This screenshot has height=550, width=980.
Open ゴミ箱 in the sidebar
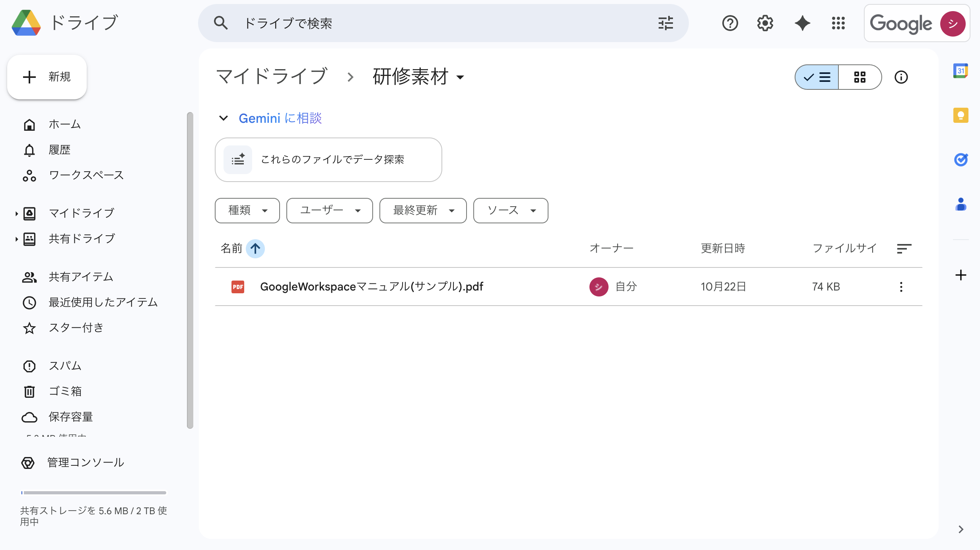pyautogui.click(x=66, y=391)
